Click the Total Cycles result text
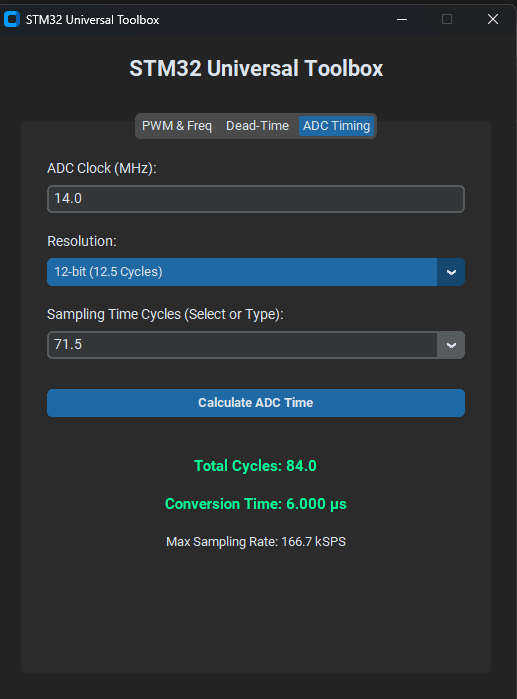The width and height of the screenshot is (517, 699). 255,466
